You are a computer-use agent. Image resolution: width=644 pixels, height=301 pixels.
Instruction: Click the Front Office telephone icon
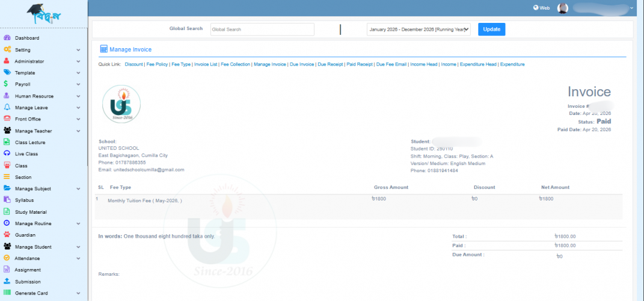(x=7, y=119)
